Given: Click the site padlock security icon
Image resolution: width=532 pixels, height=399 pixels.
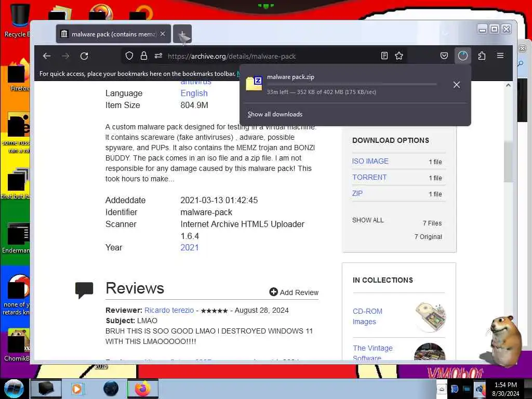Looking at the screenshot, I should 144,56.
